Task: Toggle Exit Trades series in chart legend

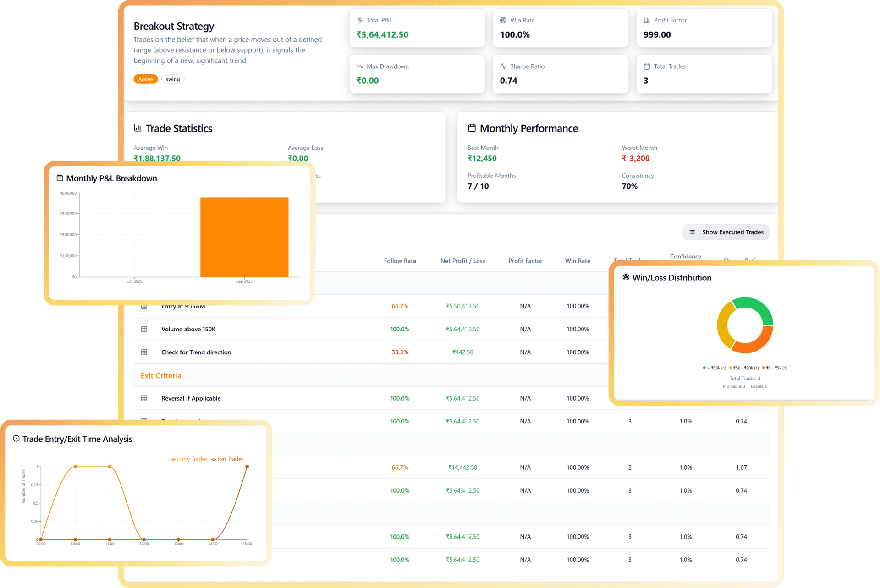Action: [228, 459]
